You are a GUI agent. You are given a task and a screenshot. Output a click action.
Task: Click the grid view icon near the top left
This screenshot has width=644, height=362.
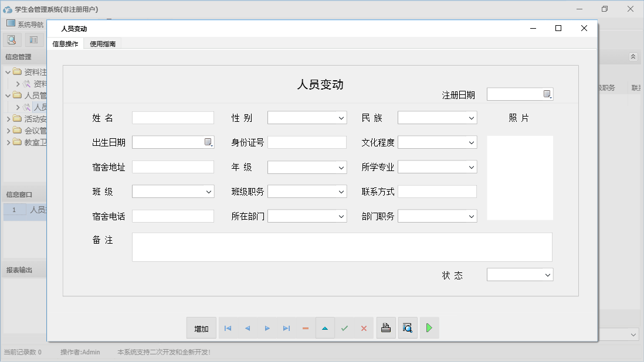click(x=33, y=39)
